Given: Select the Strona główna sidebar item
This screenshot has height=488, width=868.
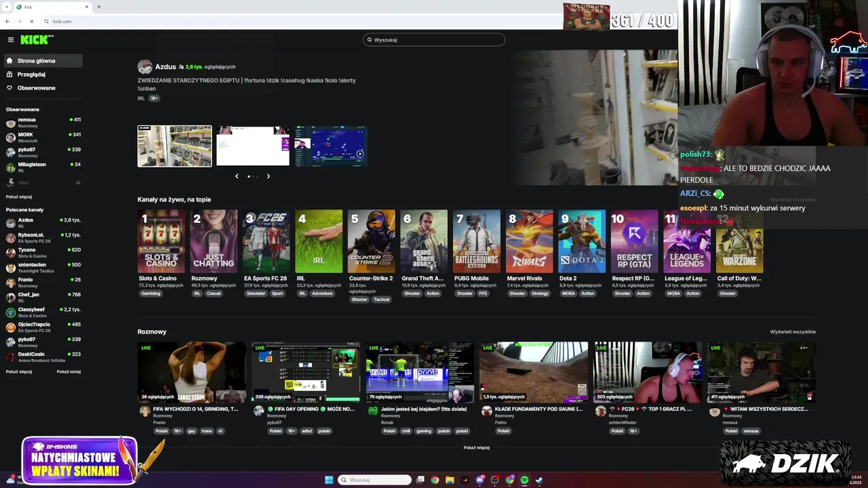Looking at the screenshot, I should click(x=43, y=61).
